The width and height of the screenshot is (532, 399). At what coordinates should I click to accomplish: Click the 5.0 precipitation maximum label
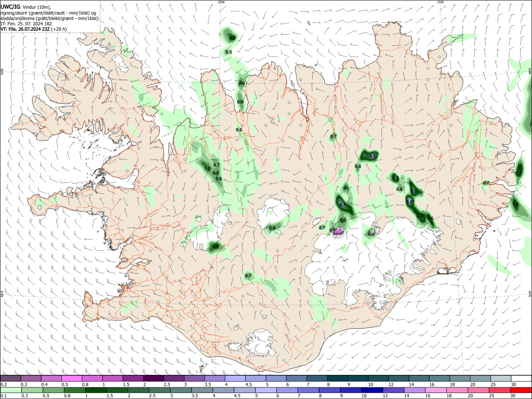409,202
